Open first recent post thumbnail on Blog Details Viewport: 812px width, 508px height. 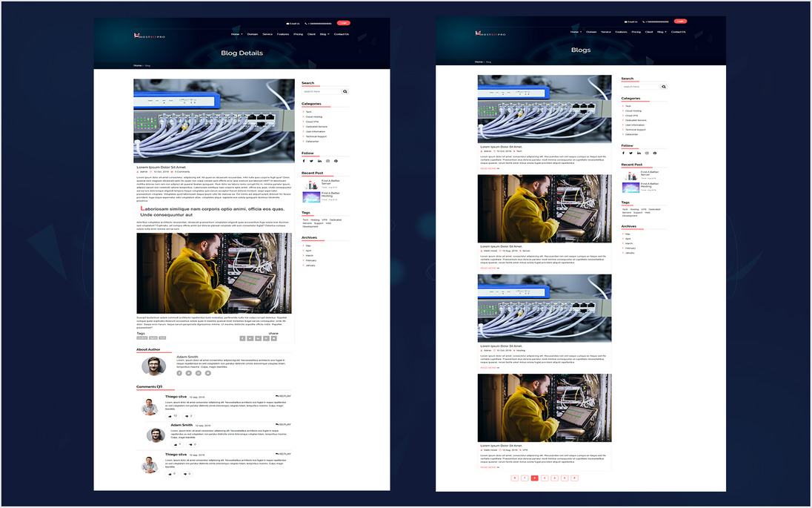[x=310, y=184]
